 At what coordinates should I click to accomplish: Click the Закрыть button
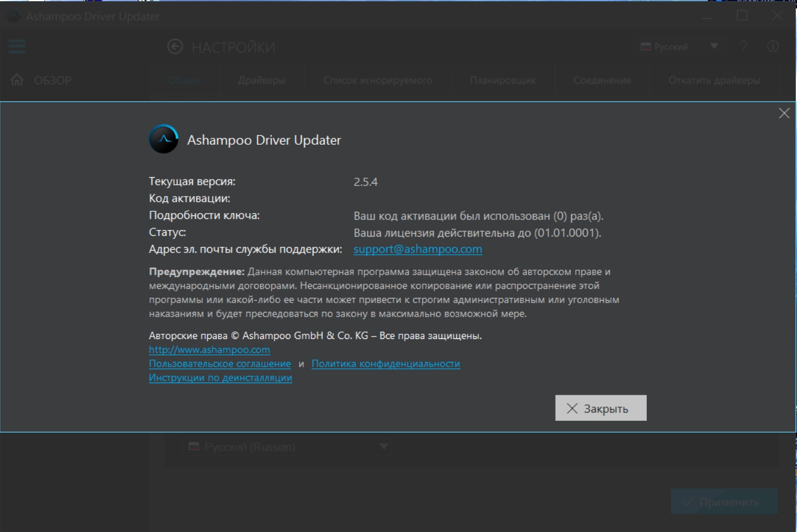601,408
